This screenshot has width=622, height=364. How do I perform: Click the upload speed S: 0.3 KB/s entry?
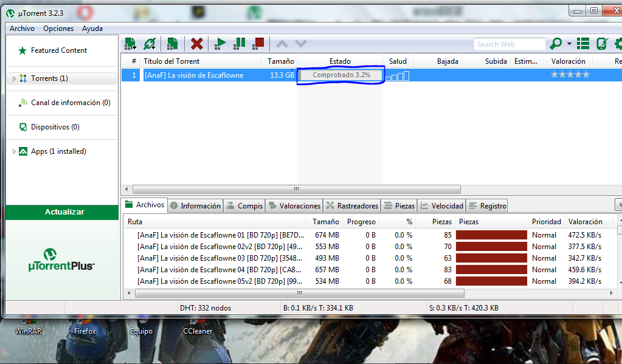pyautogui.click(x=463, y=308)
